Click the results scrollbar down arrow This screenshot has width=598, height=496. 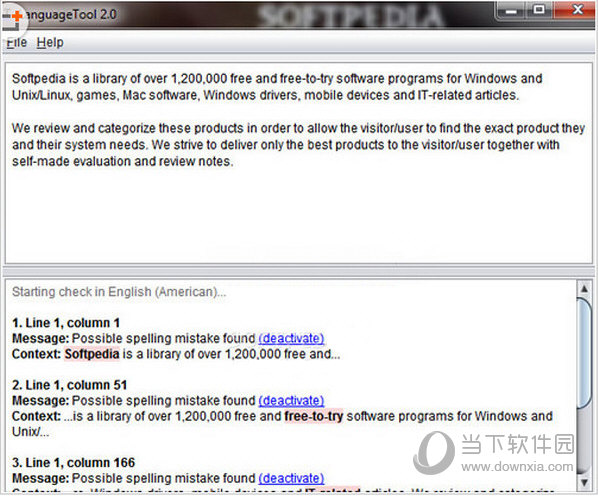pos(584,482)
